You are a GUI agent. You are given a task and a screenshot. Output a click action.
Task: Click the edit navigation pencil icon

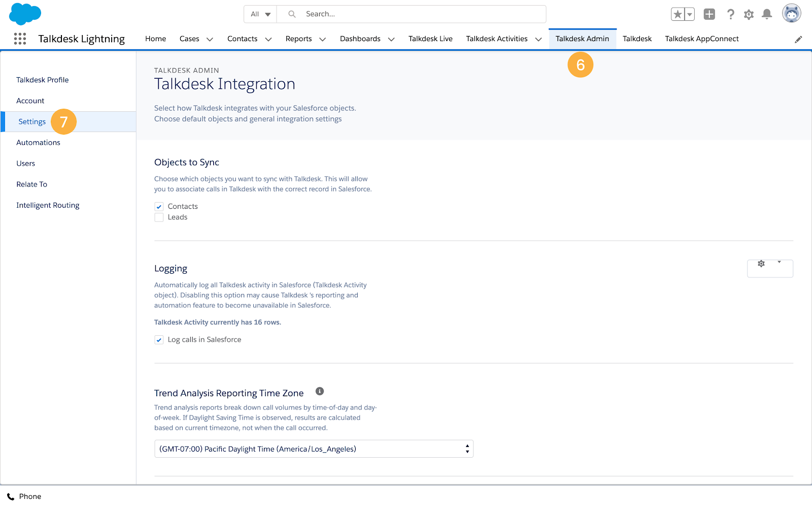pyautogui.click(x=798, y=39)
